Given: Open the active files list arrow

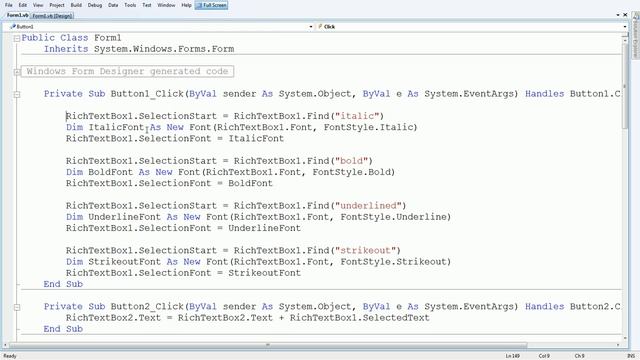Looking at the screenshot, I should [x=618, y=15].
